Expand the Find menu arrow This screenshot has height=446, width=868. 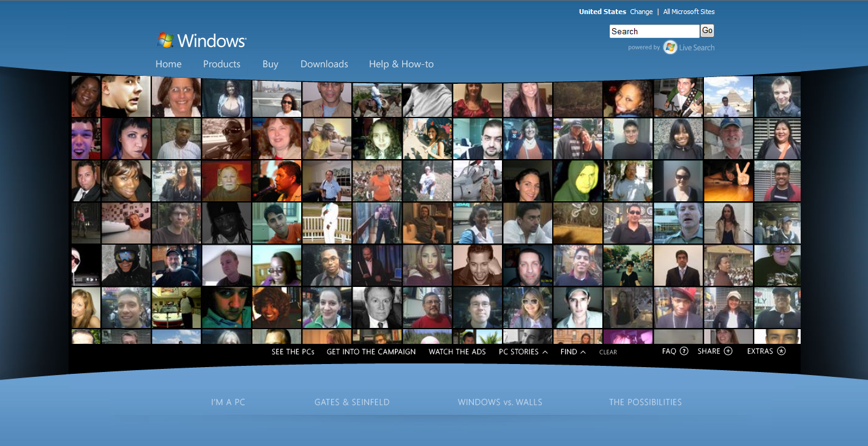(583, 352)
